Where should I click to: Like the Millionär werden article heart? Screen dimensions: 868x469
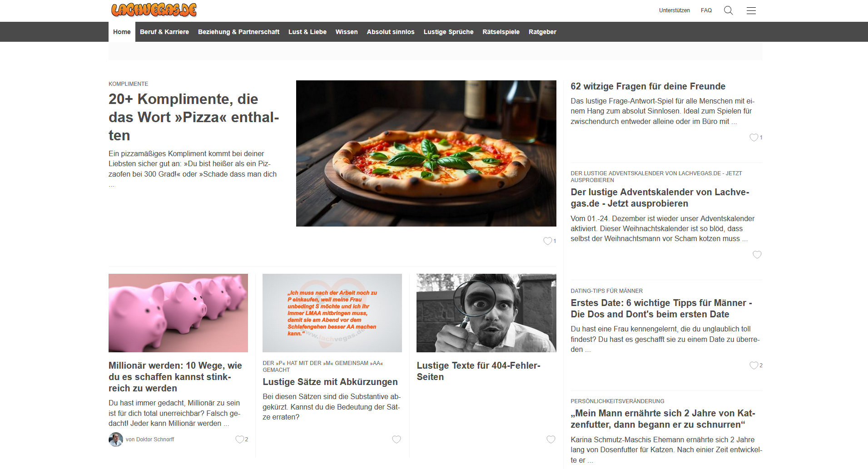click(x=239, y=439)
